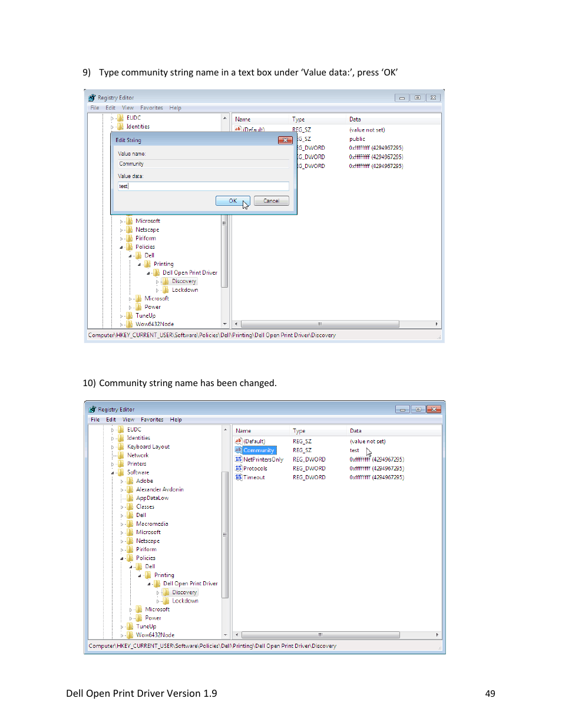Click the Netscape folder icon in step 9
This screenshot has height=728, width=562.
point(130,230)
